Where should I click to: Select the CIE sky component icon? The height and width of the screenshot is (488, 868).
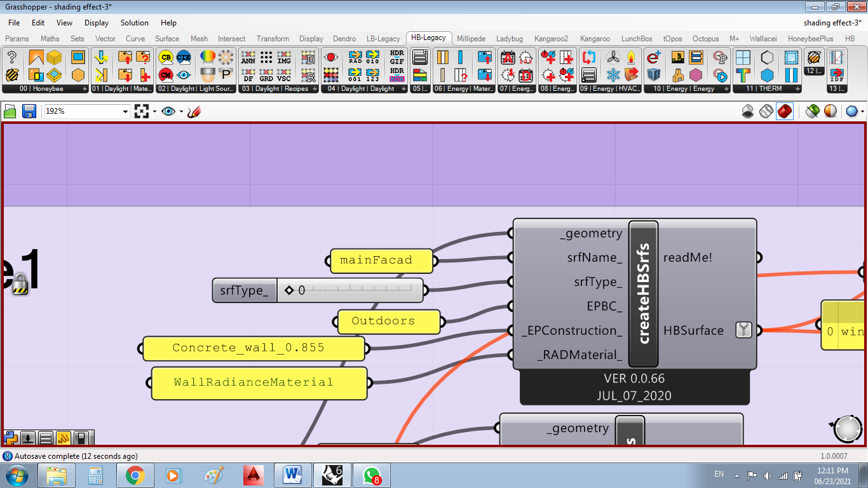184,57
